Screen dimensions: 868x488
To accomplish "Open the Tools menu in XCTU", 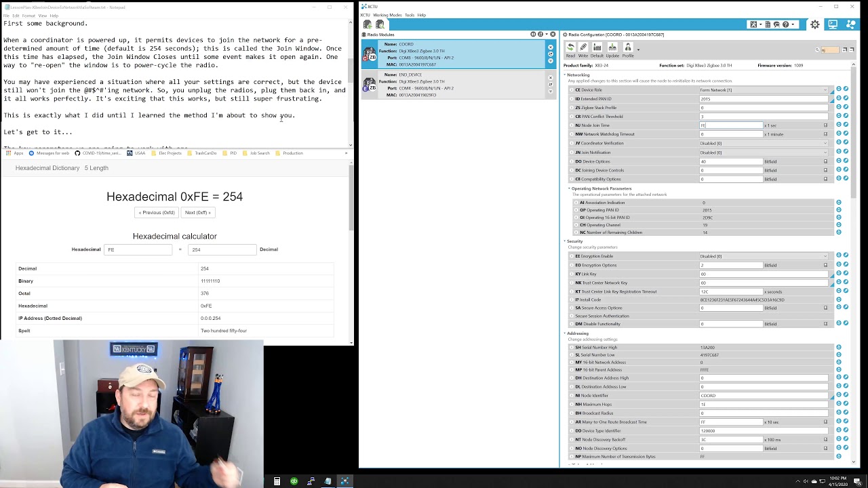I will tap(410, 15).
